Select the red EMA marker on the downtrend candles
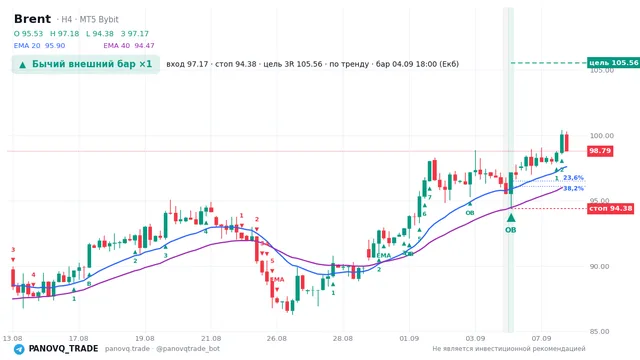Screen dimensions: 640x360 (277, 280)
